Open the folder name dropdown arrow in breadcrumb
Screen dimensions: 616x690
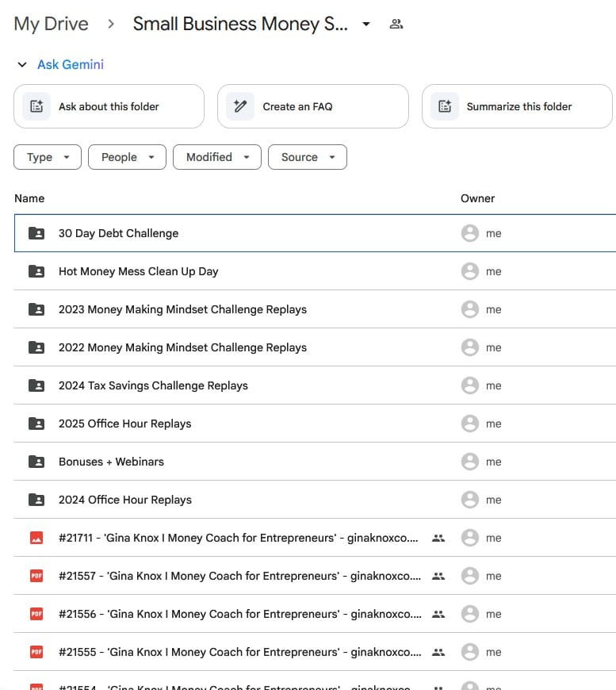(365, 24)
